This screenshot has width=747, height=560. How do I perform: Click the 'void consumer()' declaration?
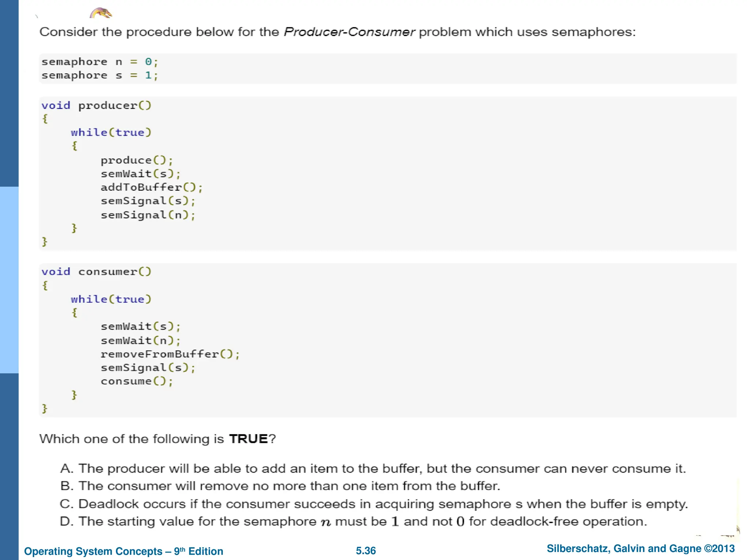[x=96, y=272]
